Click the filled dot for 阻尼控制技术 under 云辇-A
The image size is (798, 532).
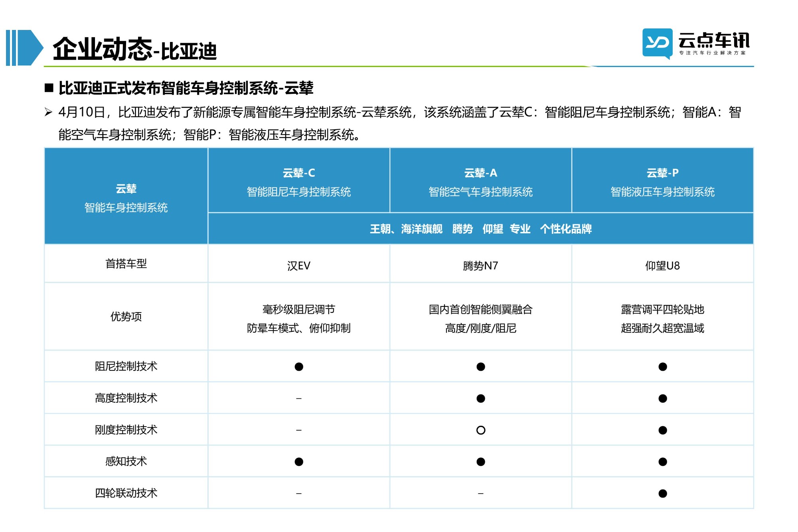pyautogui.click(x=481, y=367)
